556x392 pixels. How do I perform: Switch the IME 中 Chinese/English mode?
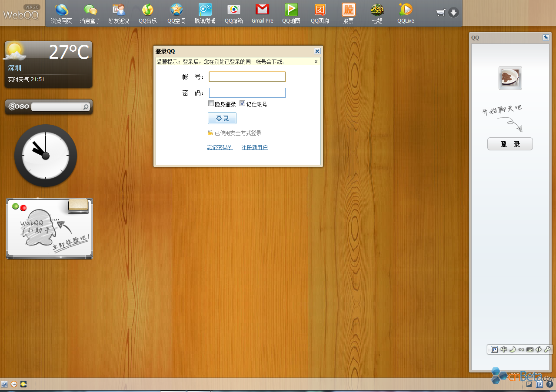point(504,349)
